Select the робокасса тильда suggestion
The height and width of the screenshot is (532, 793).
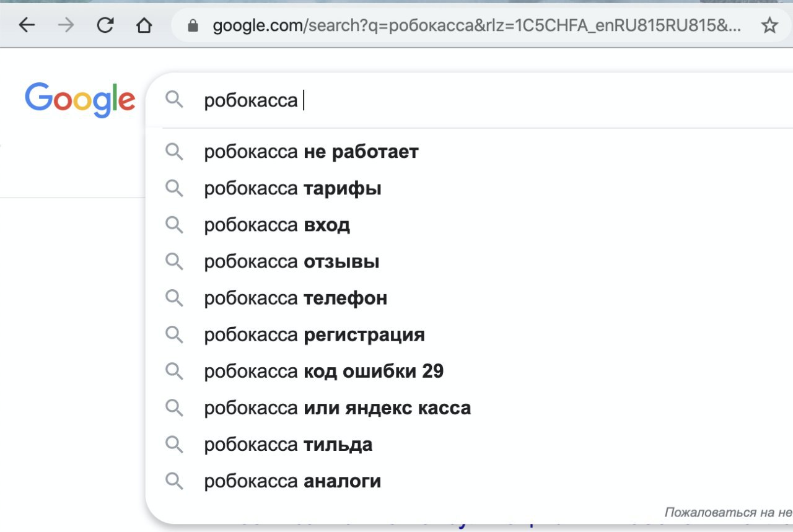[x=469, y=445]
